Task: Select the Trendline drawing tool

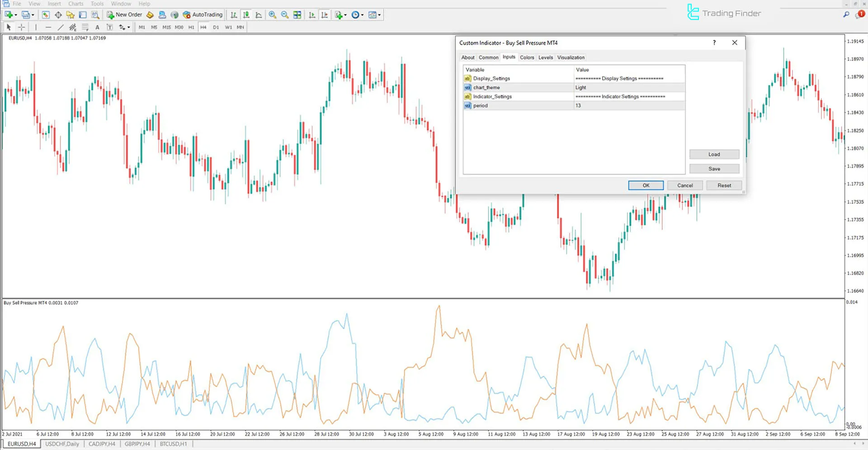Action: click(60, 27)
